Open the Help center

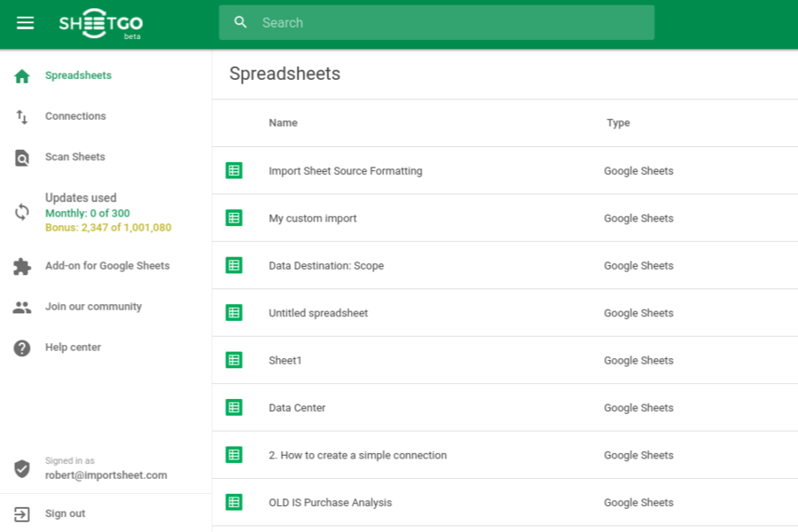73,348
